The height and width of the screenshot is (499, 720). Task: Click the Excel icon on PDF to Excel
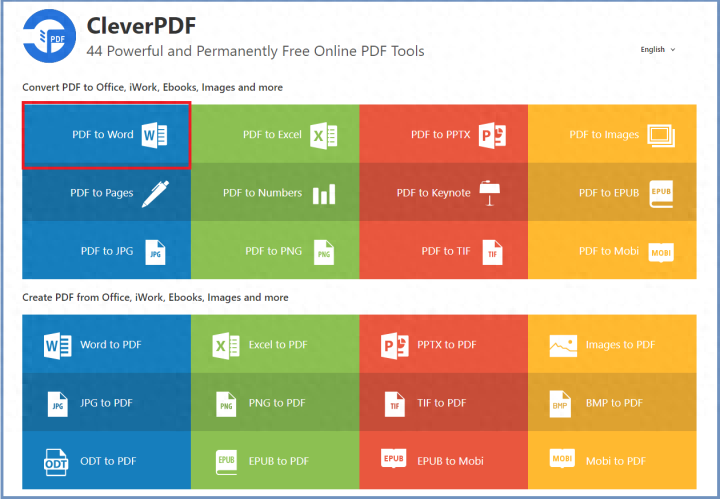click(323, 135)
